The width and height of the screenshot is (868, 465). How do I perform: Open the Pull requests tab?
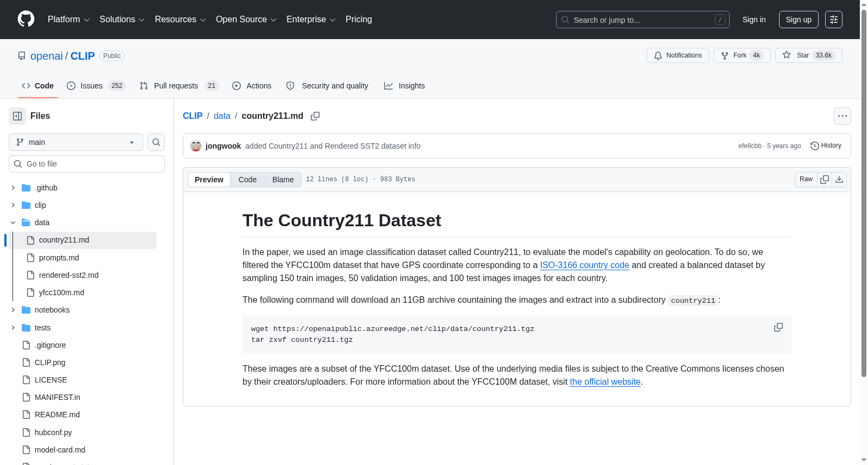coord(179,86)
